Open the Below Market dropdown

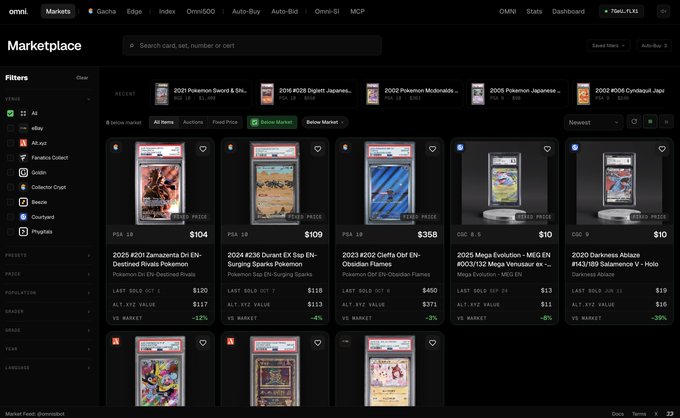[x=325, y=122]
